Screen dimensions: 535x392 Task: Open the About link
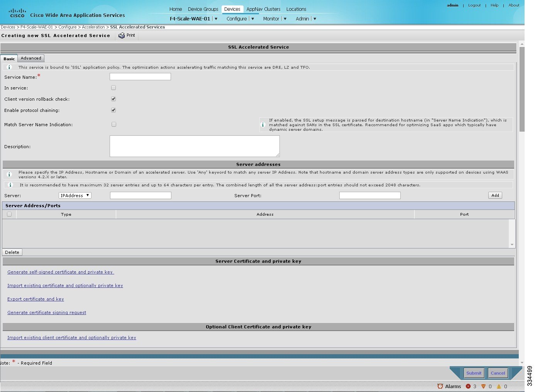click(514, 5)
